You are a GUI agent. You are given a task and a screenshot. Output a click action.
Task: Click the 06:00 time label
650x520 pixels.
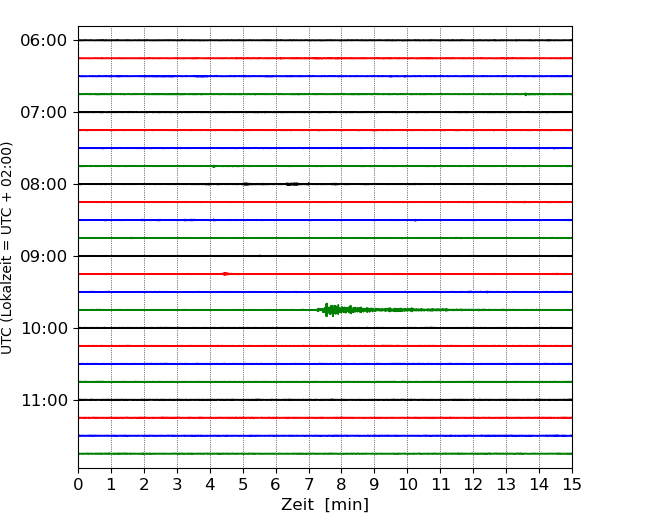44,41
